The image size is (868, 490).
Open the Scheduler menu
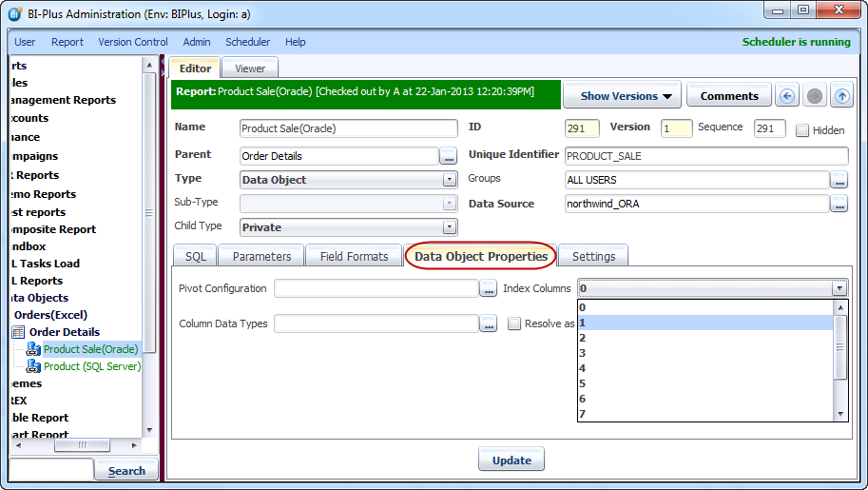[247, 42]
